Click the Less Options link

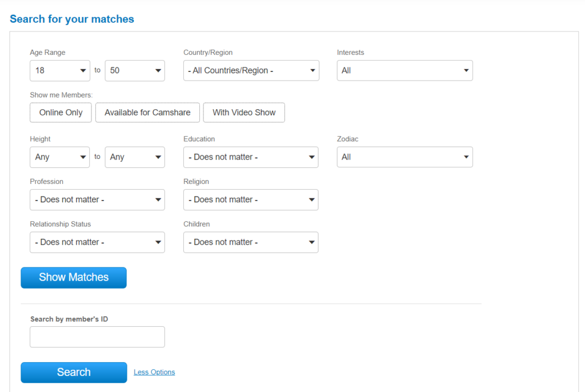pyautogui.click(x=154, y=372)
